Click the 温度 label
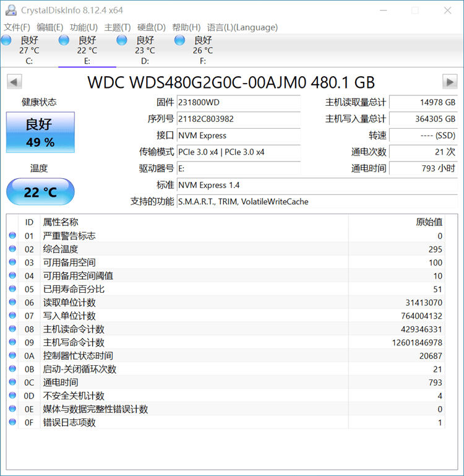The height and width of the screenshot is (476, 464). click(39, 168)
